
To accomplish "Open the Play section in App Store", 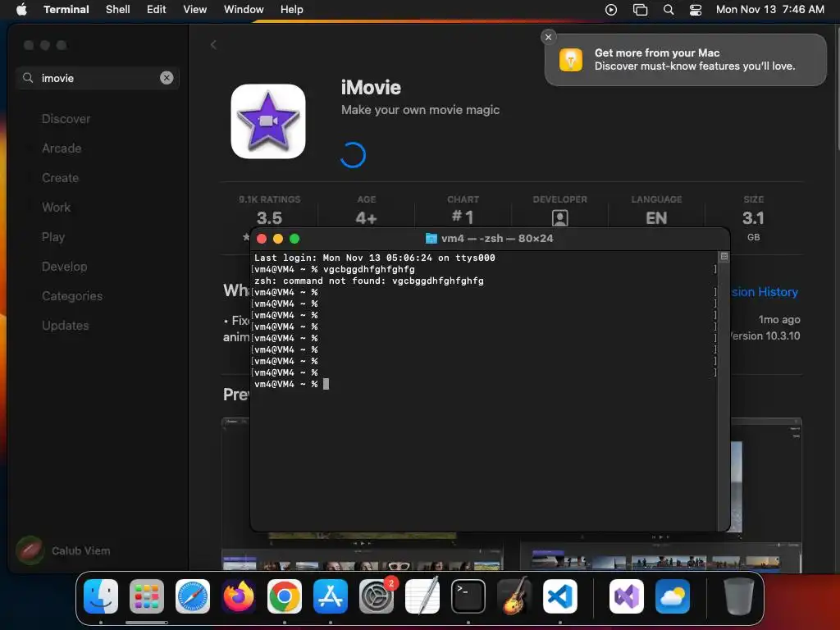I will [53, 237].
